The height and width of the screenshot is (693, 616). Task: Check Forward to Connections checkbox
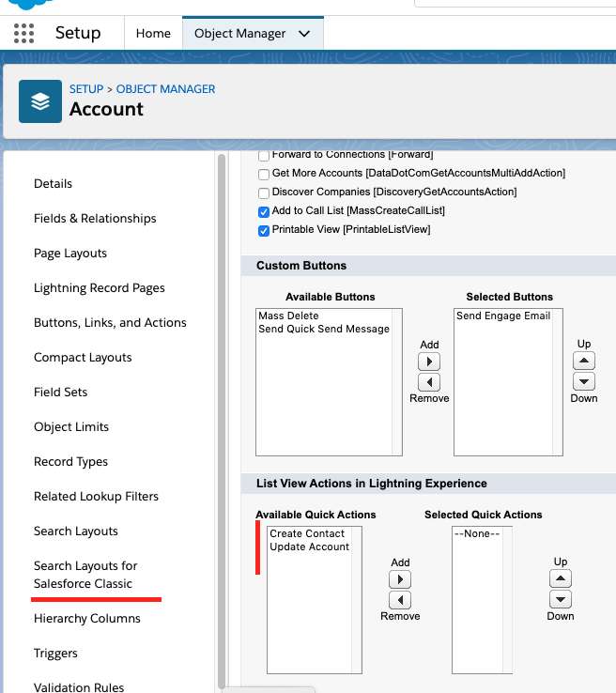pyautogui.click(x=264, y=156)
